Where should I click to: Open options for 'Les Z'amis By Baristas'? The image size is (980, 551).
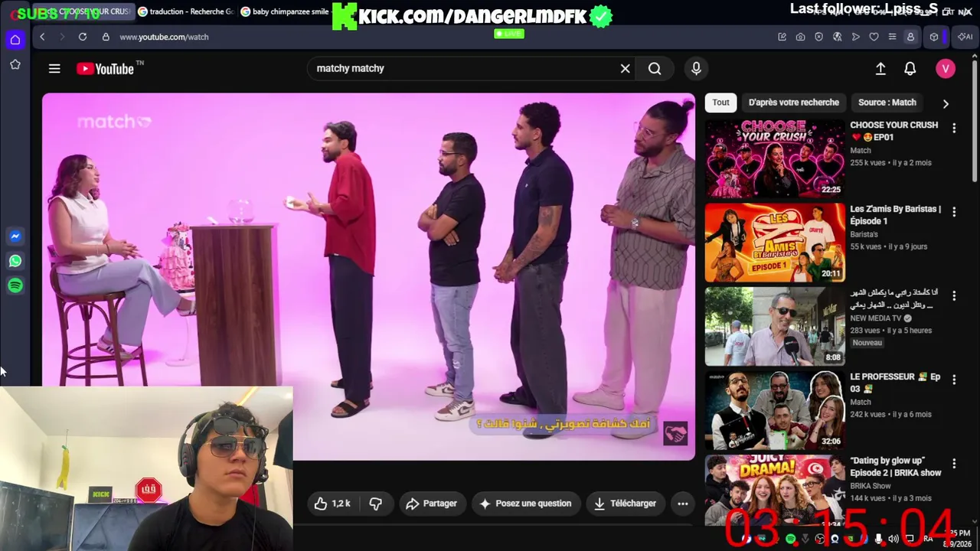954,212
